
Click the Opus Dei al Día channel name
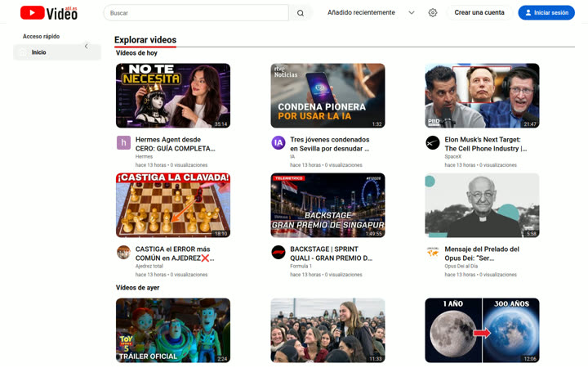pos(461,266)
